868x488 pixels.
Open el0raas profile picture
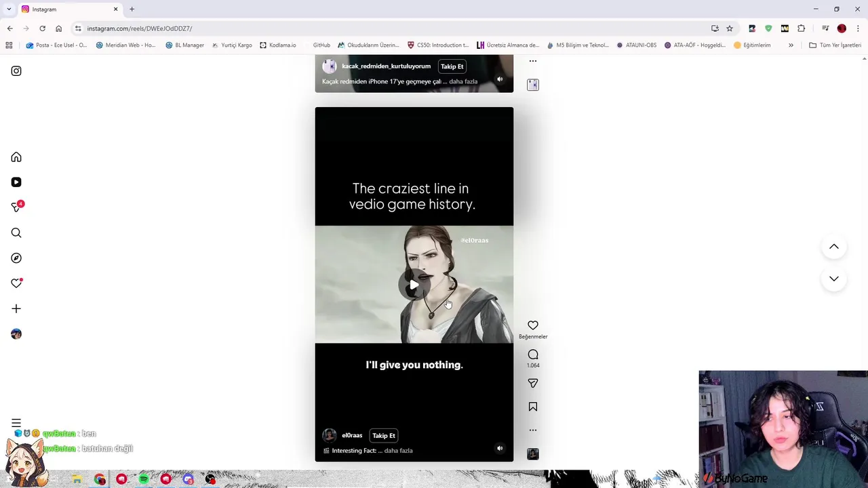tap(330, 436)
